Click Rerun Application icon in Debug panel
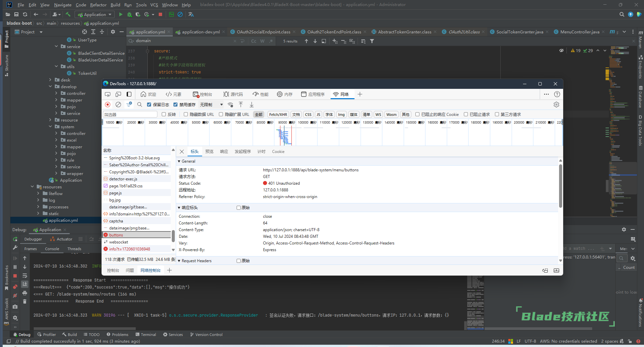 pyautogui.click(x=15, y=239)
